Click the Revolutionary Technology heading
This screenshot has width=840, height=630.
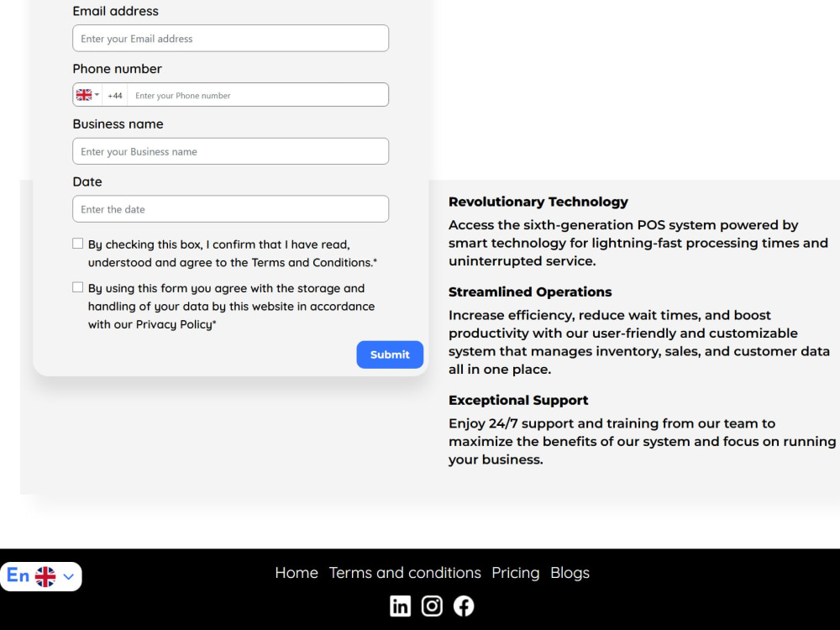click(x=538, y=202)
